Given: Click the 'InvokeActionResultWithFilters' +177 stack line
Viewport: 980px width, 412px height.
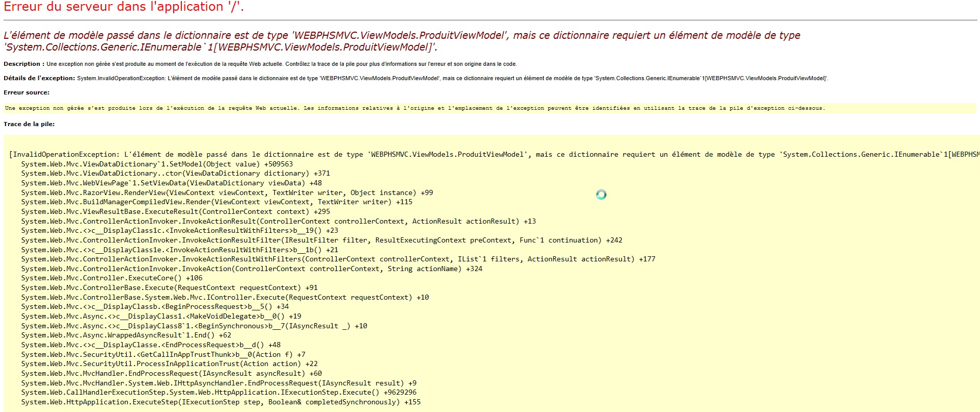Looking at the screenshot, I should [338, 259].
